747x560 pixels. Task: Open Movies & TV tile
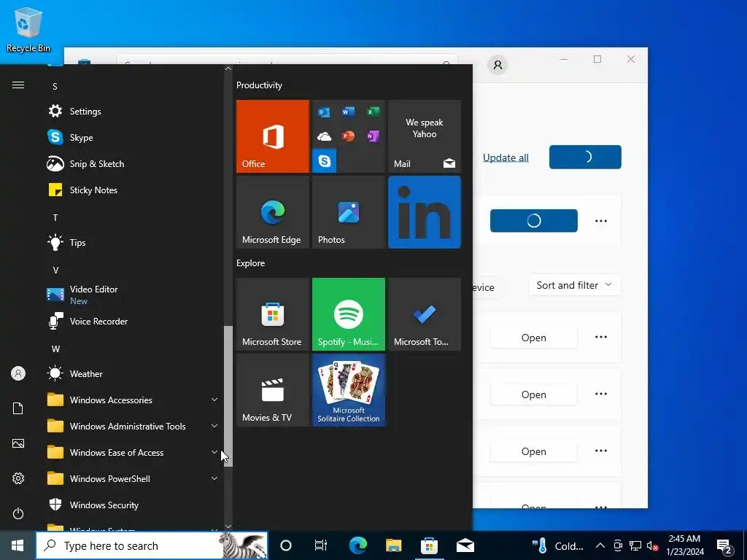click(273, 390)
